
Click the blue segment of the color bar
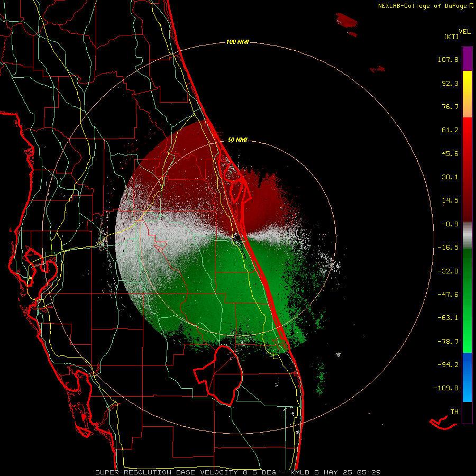click(467, 377)
